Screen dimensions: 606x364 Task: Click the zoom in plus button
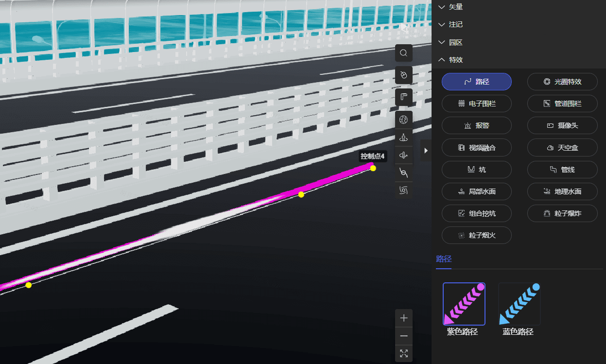coord(403,318)
